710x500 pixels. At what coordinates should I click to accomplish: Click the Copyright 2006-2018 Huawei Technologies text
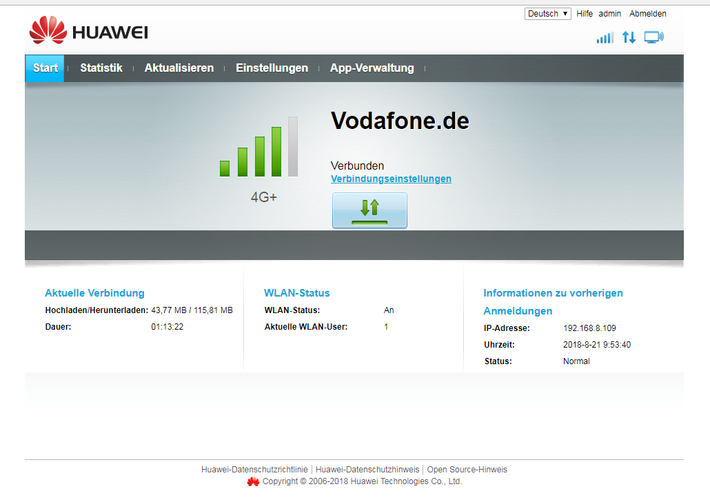click(x=362, y=481)
